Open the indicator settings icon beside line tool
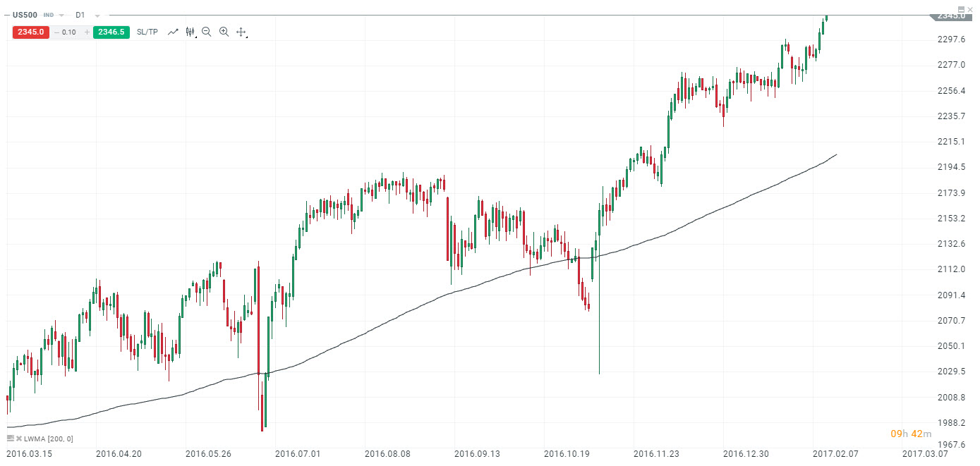The image size is (980, 466). tap(189, 32)
